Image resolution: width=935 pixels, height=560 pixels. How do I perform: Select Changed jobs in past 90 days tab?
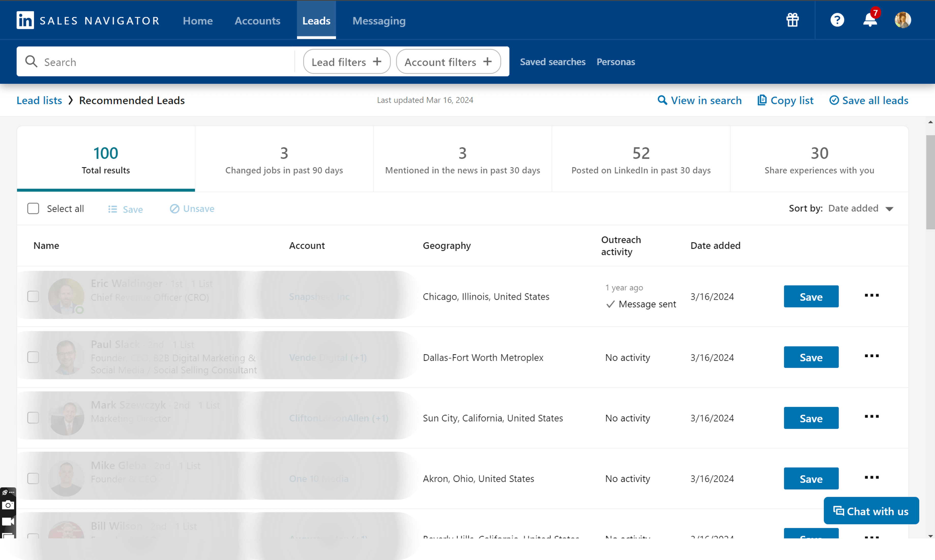pyautogui.click(x=284, y=159)
